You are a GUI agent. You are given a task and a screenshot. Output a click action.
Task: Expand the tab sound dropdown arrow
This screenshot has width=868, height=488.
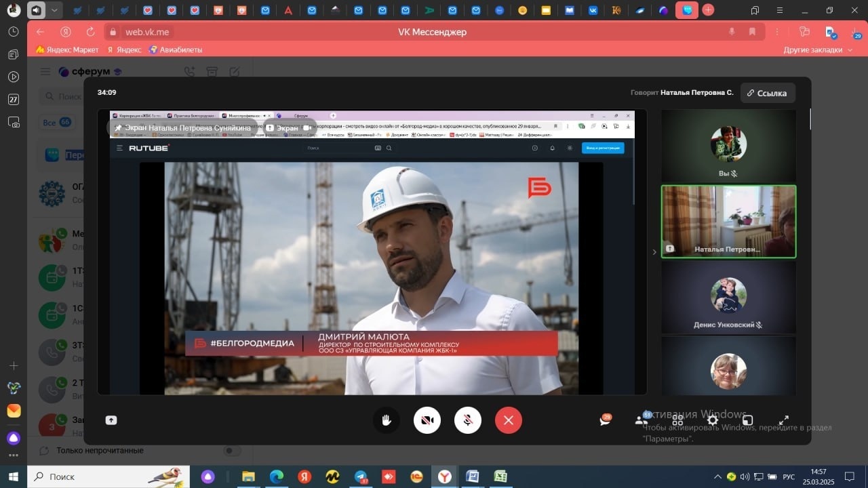[54, 9]
